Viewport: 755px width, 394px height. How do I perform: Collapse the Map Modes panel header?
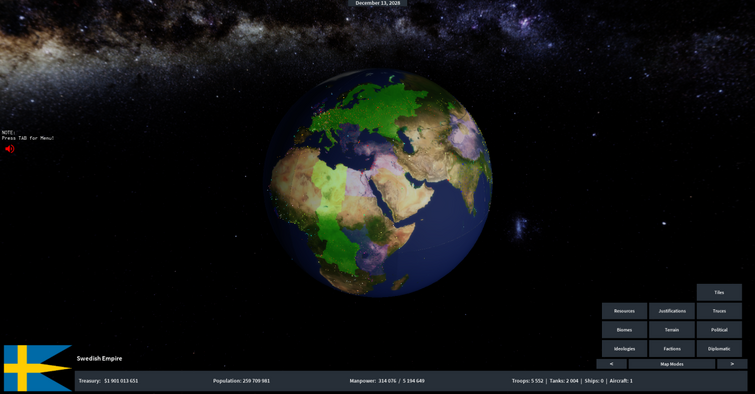(x=672, y=364)
